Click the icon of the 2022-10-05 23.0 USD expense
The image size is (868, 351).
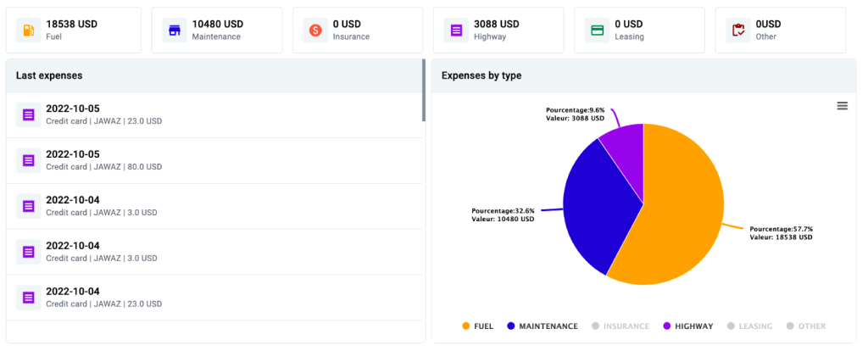coord(29,114)
